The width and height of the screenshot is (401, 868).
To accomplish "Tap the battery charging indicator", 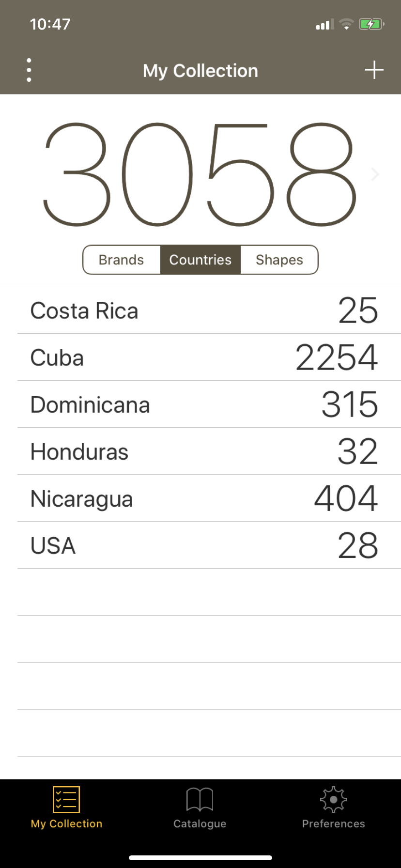I will [x=371, y=24].
